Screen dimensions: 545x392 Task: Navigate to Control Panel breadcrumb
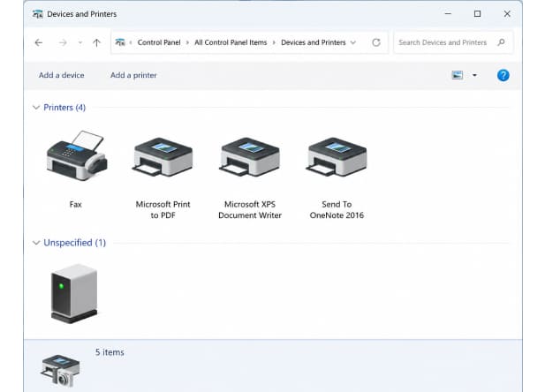[x=159, y=42]
